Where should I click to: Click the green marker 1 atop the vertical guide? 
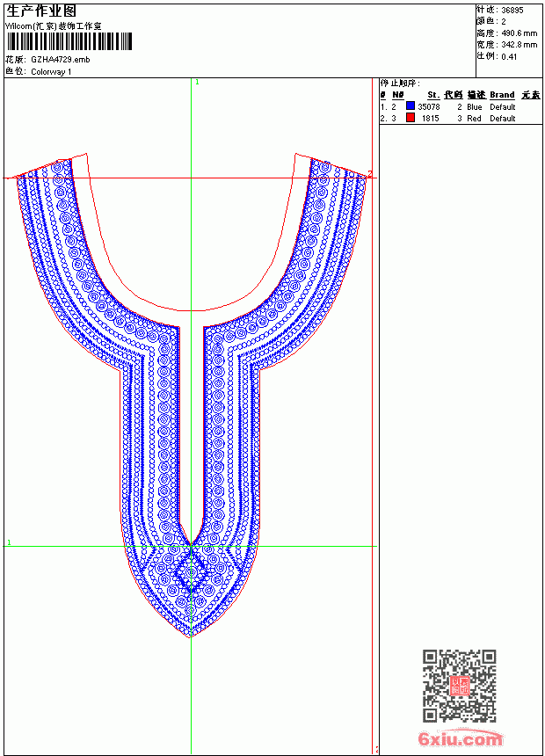click(x=197, y=83)
